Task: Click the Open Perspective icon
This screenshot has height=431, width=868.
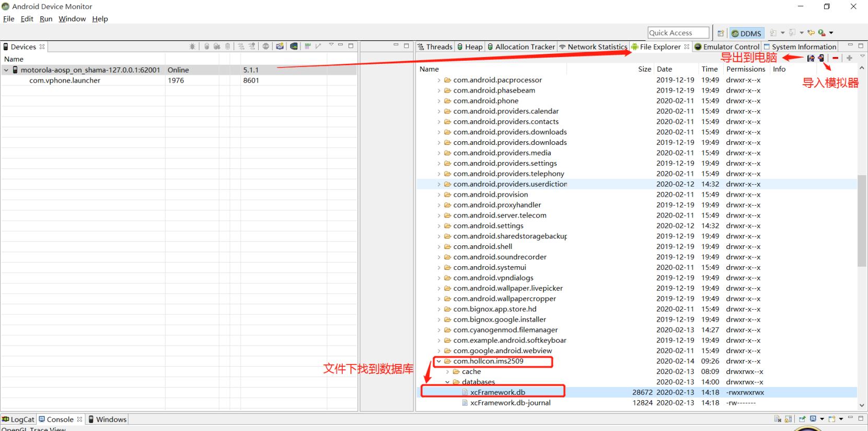Action: click(x=721, y=33)
